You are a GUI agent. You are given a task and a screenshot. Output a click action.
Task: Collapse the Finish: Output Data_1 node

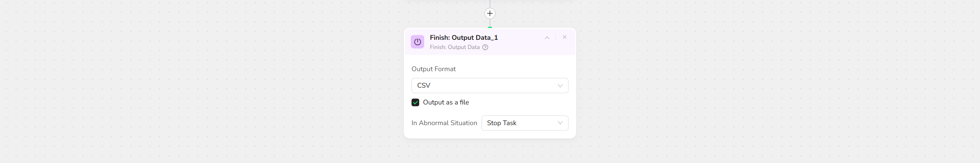click(x=547, y=37)
